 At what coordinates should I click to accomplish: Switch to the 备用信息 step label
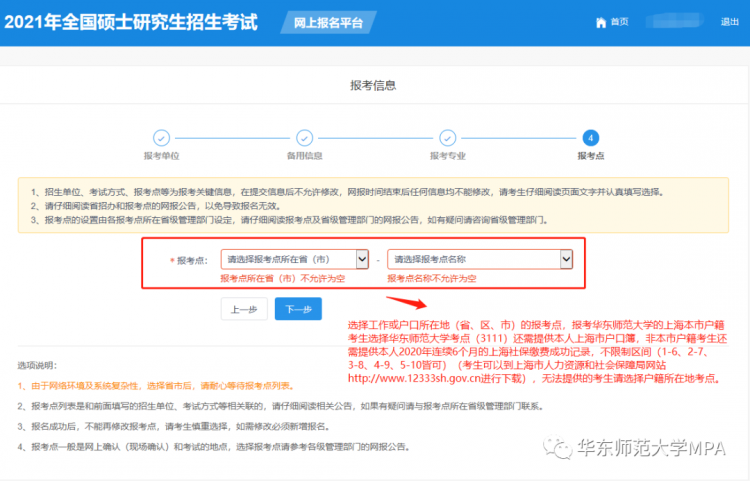pyautogui.click(x=304, y=156)
